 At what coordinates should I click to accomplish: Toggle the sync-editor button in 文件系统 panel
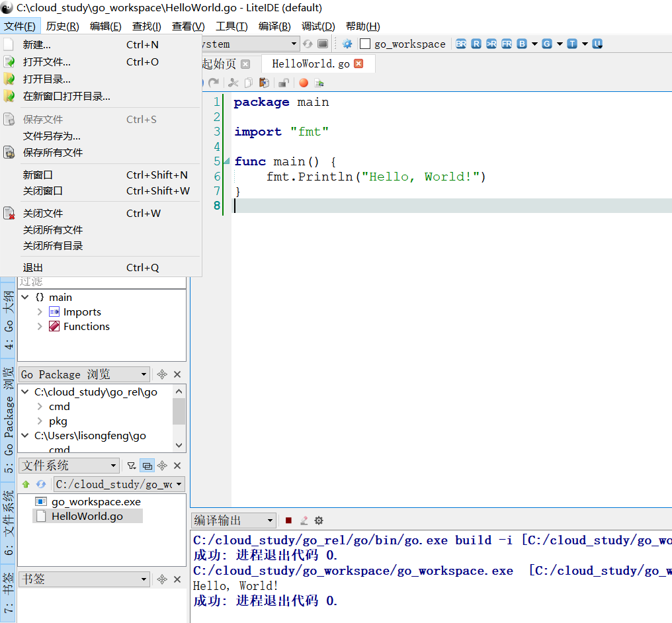147,466
